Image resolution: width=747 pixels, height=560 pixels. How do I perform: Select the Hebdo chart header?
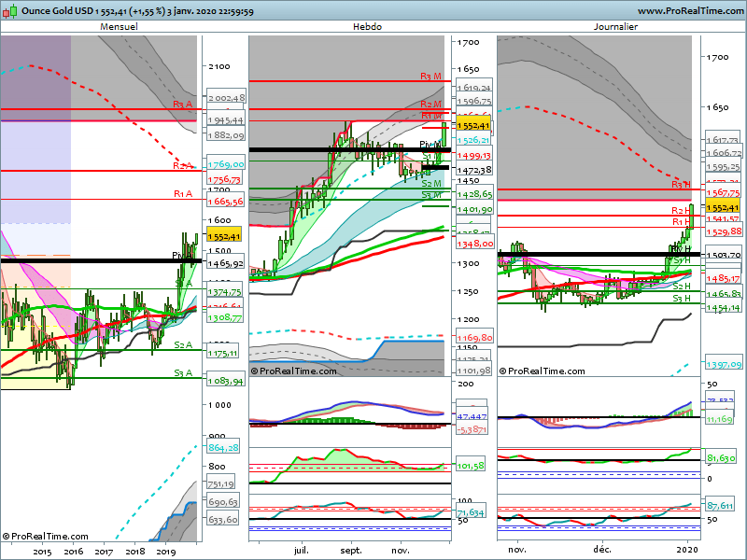[x=367, y=27]
